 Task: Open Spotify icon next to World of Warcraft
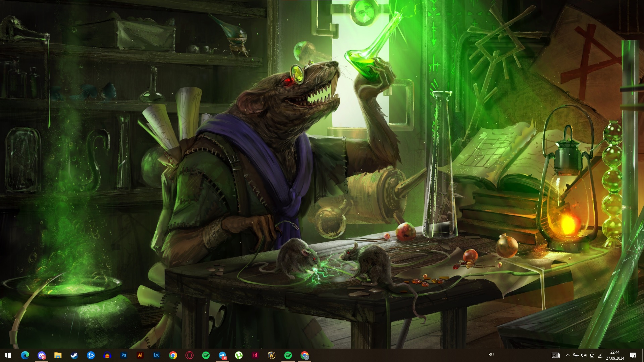point(288,355)
